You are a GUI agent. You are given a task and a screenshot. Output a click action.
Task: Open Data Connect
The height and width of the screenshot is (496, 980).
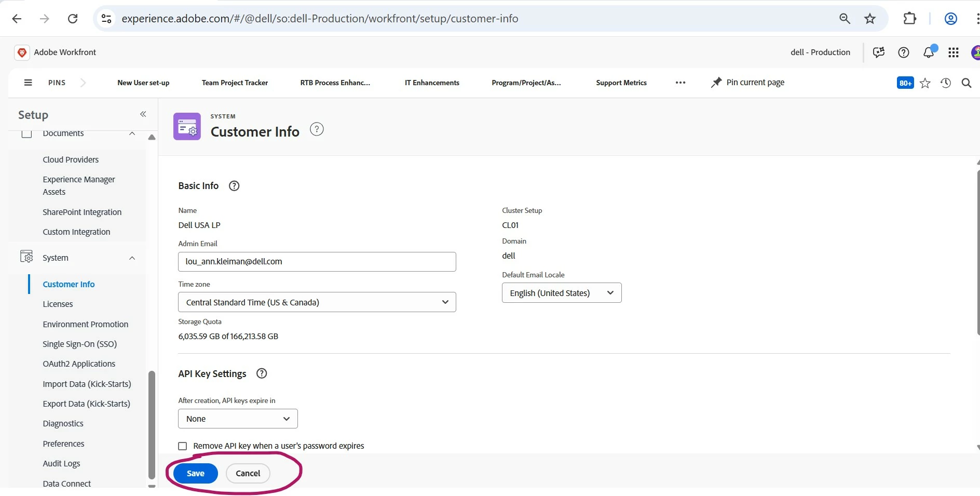coord(66,484)
